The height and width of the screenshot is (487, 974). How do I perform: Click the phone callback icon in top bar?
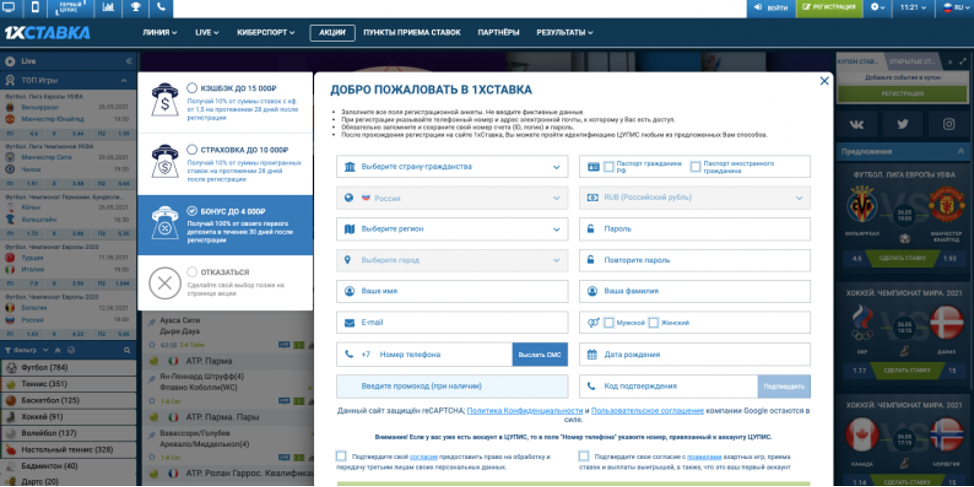(162, 7)
